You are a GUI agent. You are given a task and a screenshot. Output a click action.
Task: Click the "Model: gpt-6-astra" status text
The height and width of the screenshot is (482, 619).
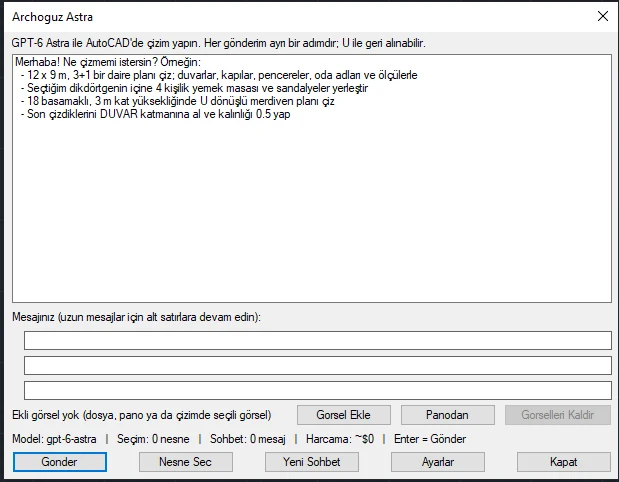[x=54, y=439]
